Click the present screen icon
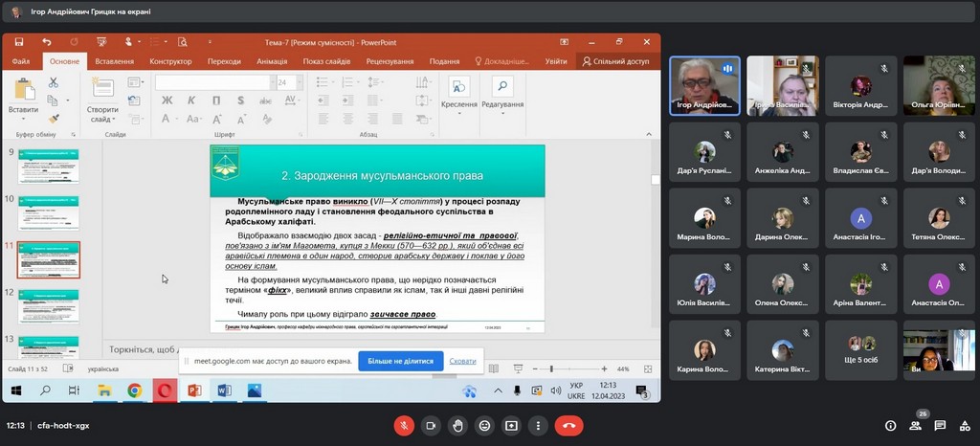This screenshot has width=980, height=446. pos(511,426)
